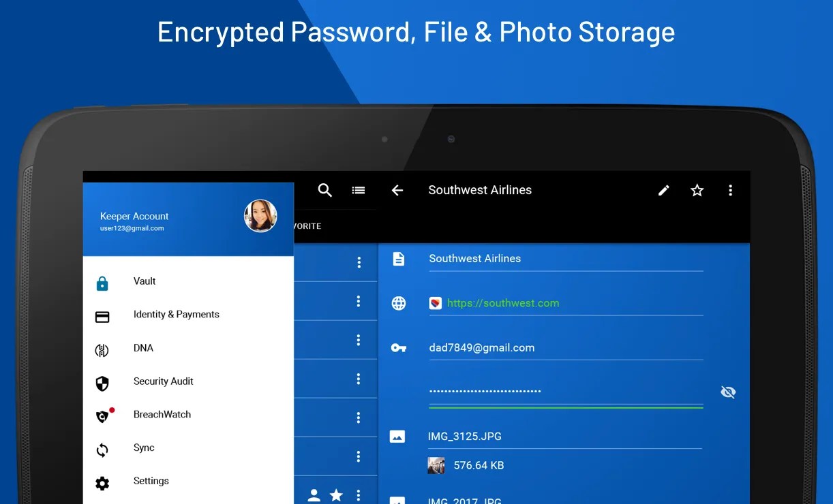Click the masked password field
This screenshot has width=833, height=504.
click(566, 392)
